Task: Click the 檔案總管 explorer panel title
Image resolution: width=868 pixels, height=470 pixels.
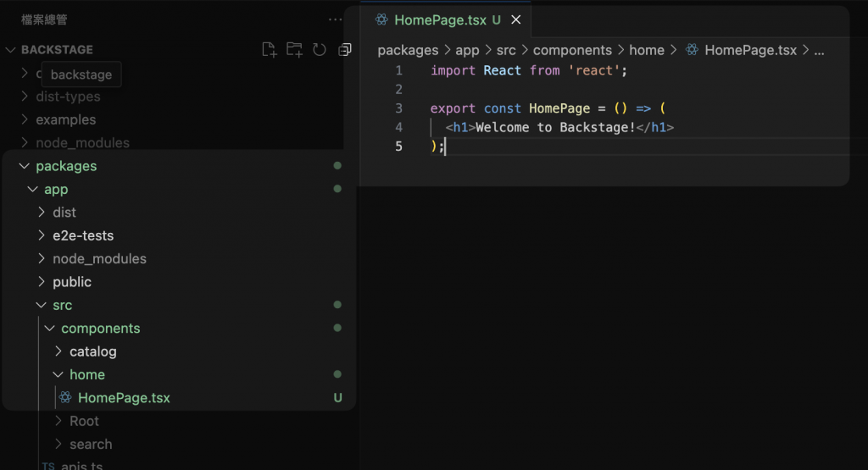Action: [x=44, y=20]
